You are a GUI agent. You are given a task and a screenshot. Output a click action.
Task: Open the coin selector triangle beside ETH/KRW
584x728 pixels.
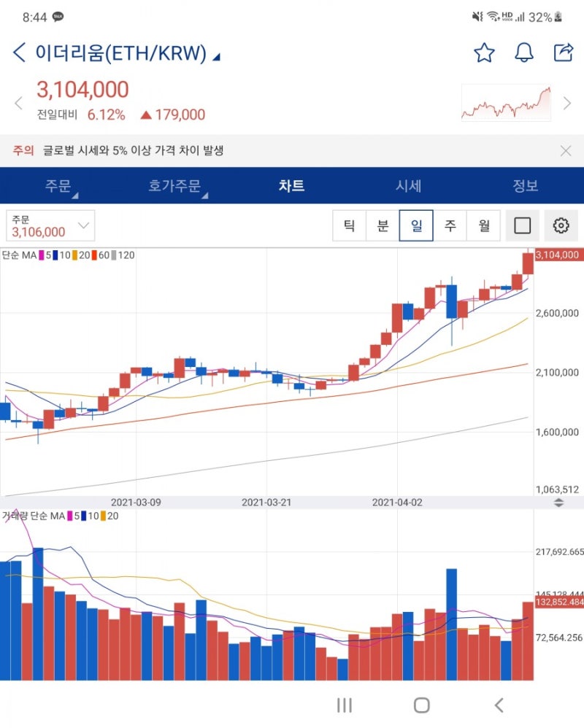[216, 57]
